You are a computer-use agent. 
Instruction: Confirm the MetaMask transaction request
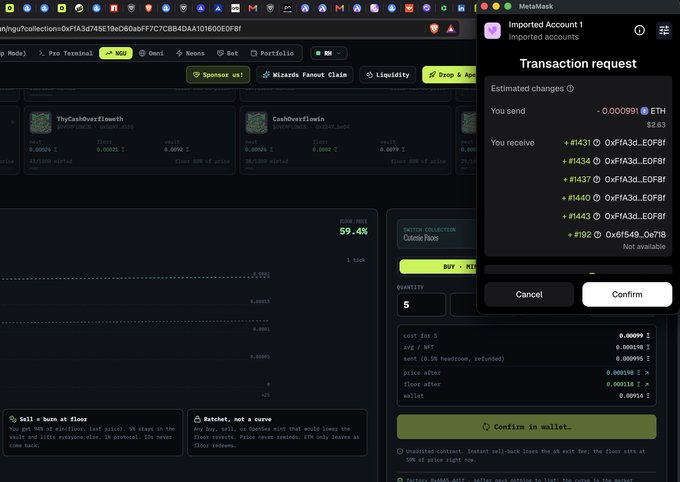click(x=627, y=294)
